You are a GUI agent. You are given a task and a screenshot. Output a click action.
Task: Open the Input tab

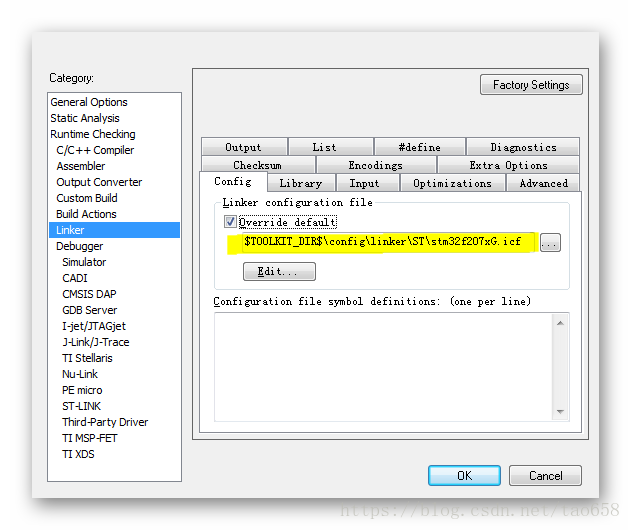pyautogui.click(x=368, y=183)
